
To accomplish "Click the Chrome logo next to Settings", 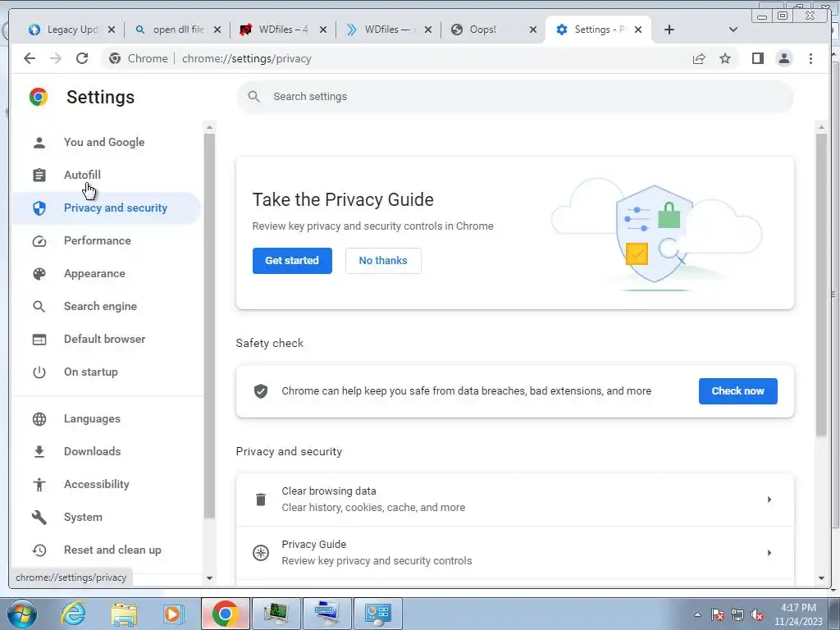I will click(x=39, y=97).
